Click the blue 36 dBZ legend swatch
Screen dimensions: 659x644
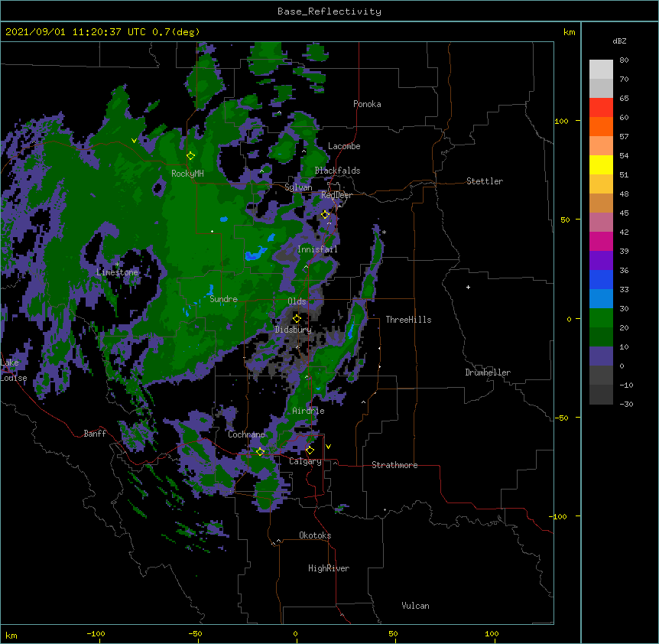(601, 279)
